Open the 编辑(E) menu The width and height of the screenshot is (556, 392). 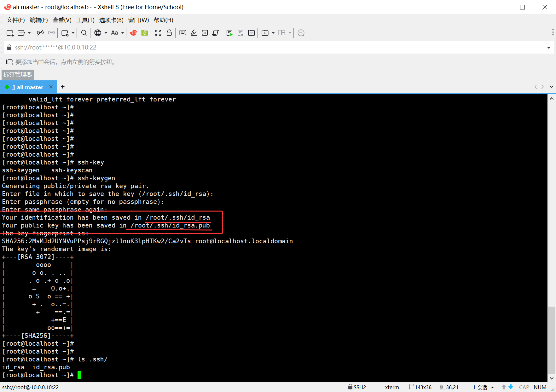(38, 20)
